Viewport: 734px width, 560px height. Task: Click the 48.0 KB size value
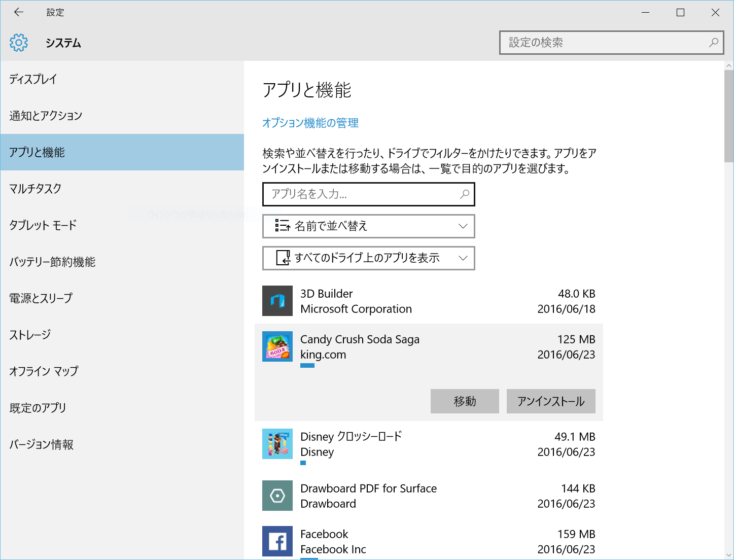point(577,294)
